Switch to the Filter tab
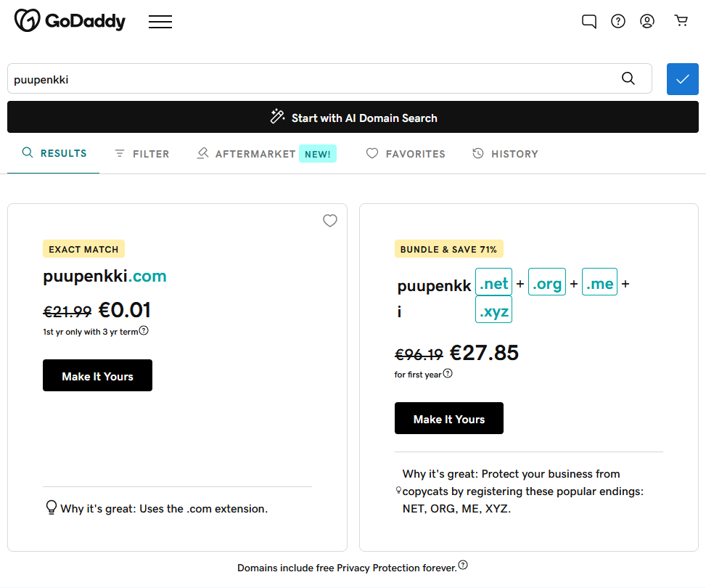The width and height of the screenshot is (706, 588). click(x=142, y=154)
